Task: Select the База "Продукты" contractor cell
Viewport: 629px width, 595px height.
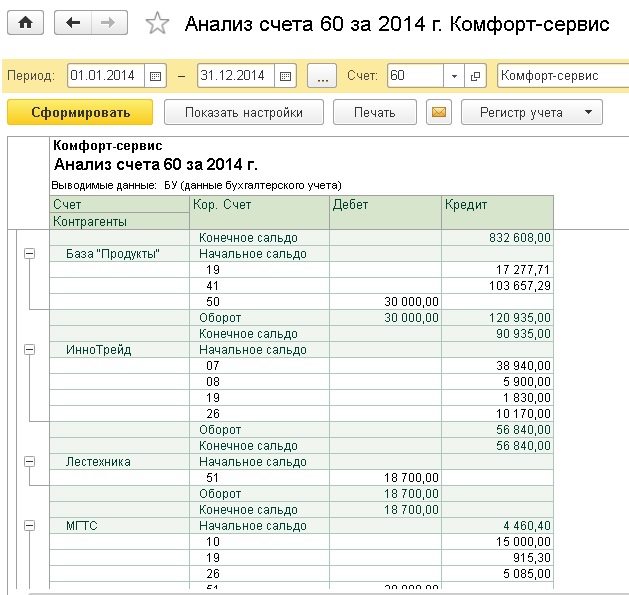Action: (120, 254)
